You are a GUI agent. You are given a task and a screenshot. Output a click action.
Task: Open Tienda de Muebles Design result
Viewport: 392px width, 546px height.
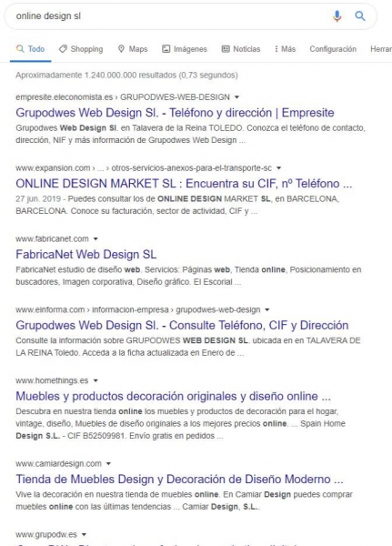pos(179,480)
